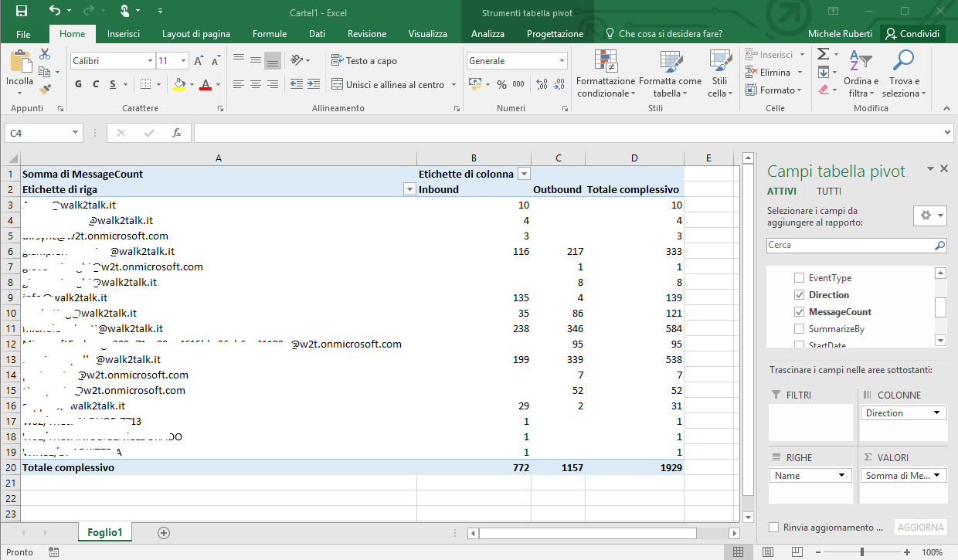Click Unisci e allinea al centro
Image resolution: width=958 pixels, height=560 pixels.
[x=389, y=85]
